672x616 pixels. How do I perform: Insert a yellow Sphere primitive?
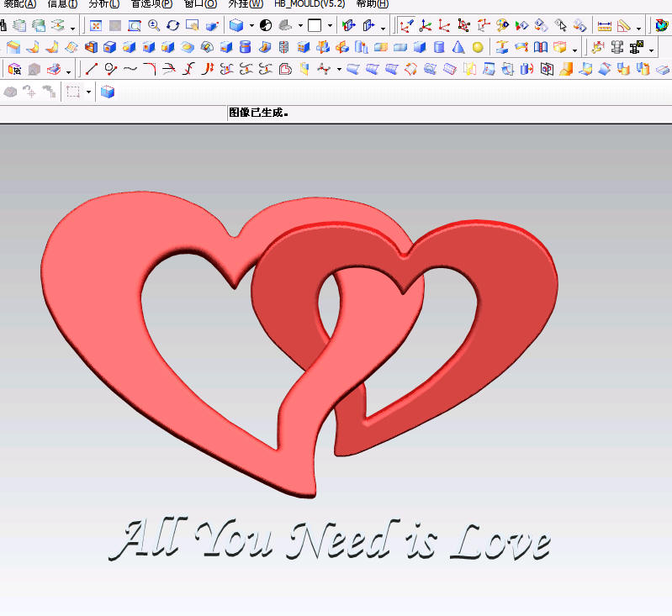(478, 47)
